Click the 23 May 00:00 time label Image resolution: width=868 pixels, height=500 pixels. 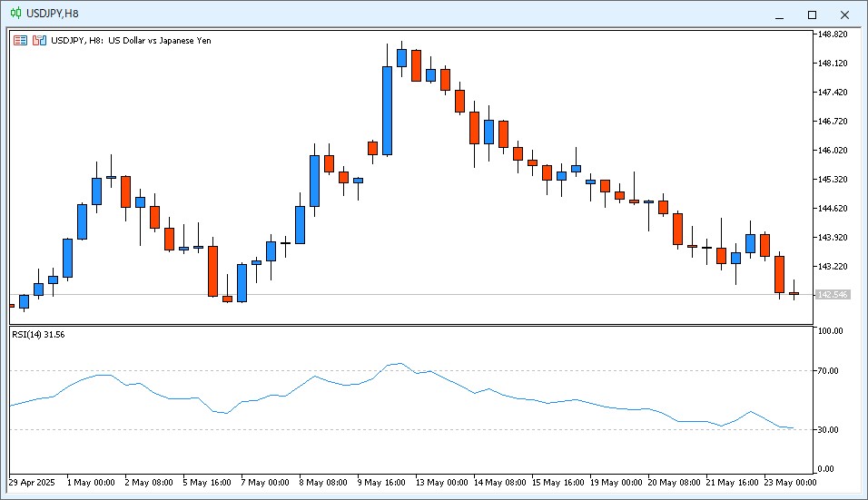791,482
